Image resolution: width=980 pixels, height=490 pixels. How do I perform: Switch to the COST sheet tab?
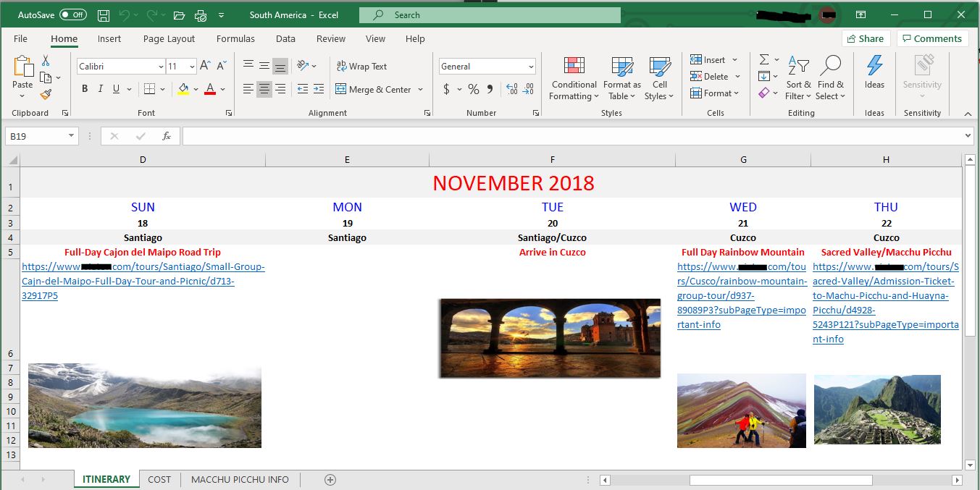[159, 479]
